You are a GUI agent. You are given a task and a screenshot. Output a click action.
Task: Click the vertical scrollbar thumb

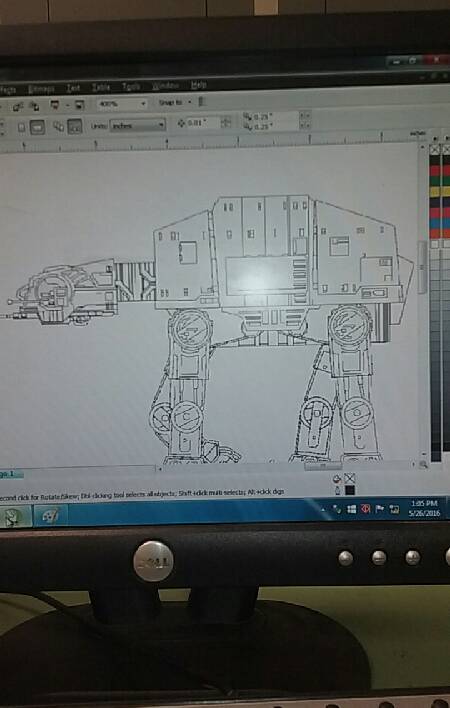[x=422, y=267]
